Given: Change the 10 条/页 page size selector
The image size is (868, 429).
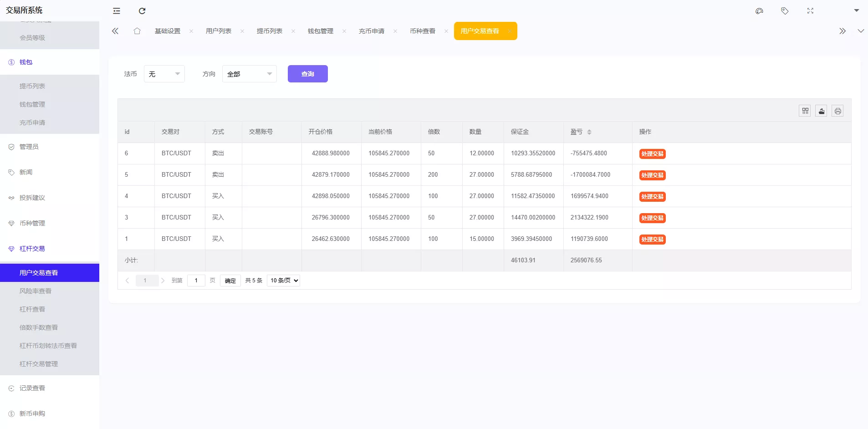Looking at the screenshot, I should [x=283, y=281].
